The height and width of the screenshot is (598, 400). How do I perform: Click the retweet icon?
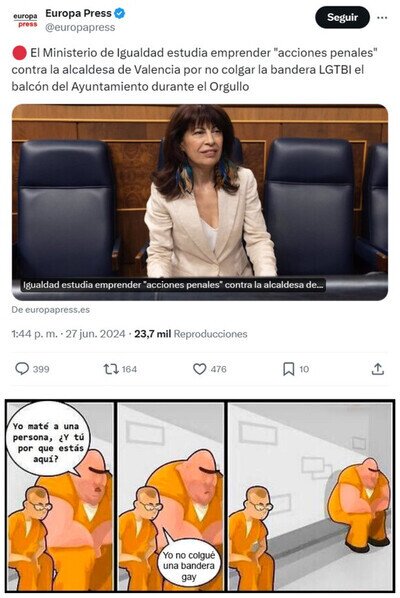pyautogui.click(x=111, y=369)
